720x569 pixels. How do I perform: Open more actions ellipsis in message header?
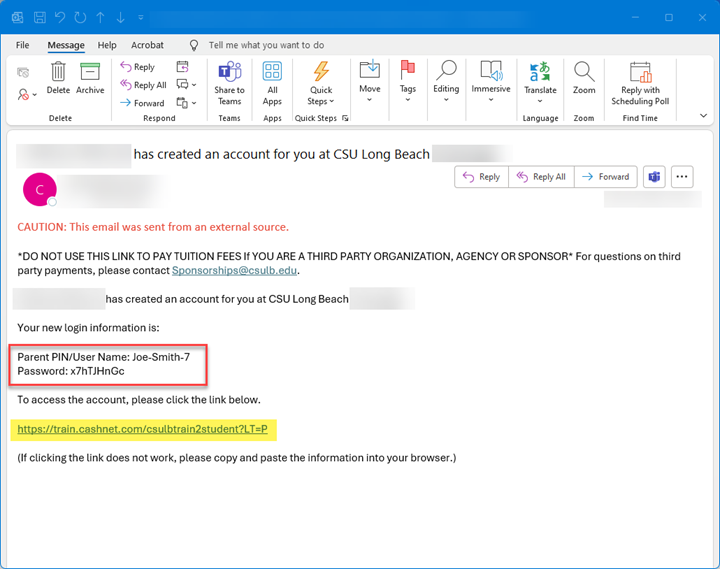(x=682, y=177)
